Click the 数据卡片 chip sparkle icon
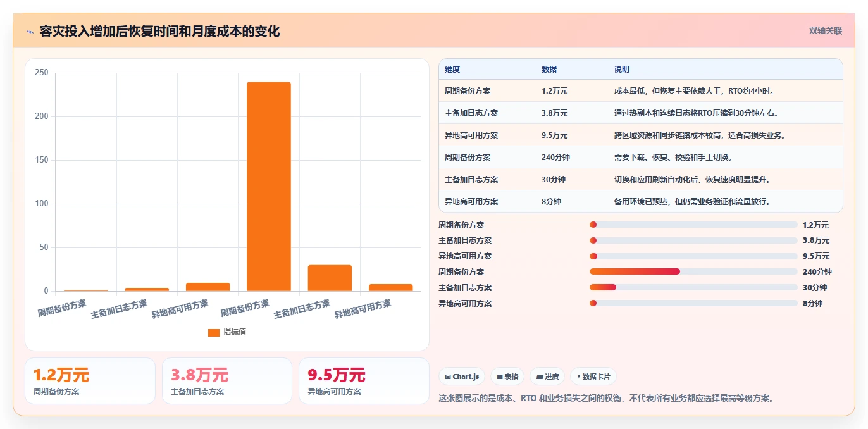Viewport: 868px width, 429px height. [579, 377]
